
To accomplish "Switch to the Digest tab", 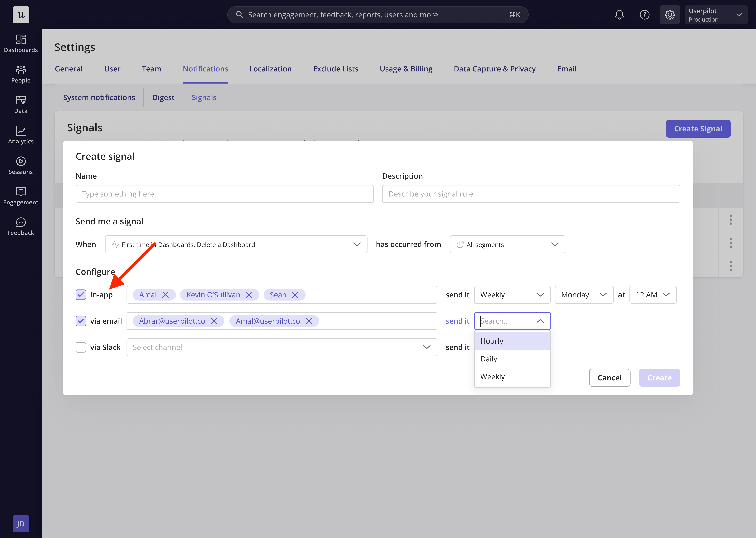I will 163,97.
